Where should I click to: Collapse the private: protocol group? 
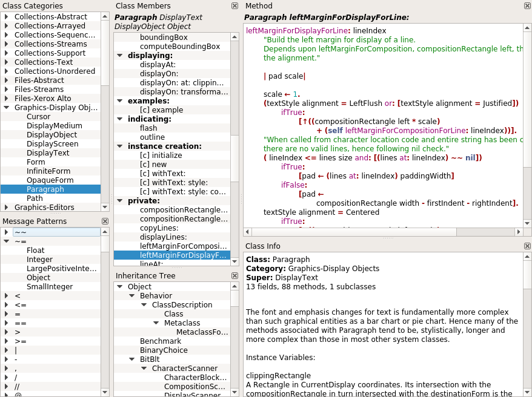tap(120, 201)
